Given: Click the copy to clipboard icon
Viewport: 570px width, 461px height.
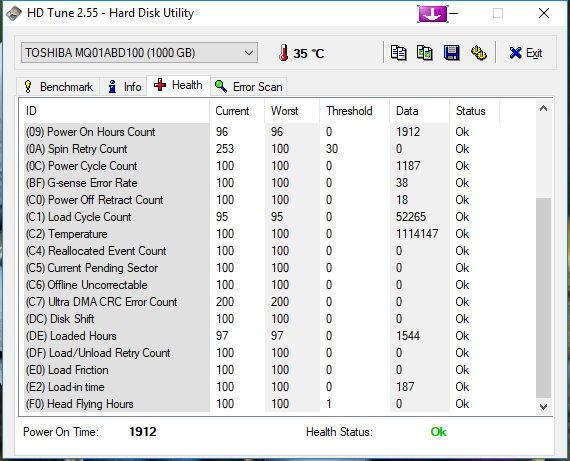Looking at the screenshot, I should pyautogui.click(x=398, y=53).
